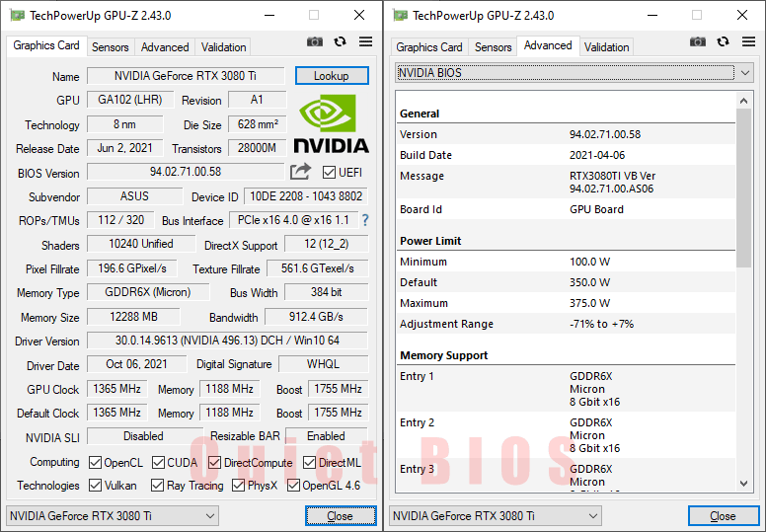Viewport: 766px width, 532px height.
Task: Click the Lookup button
Action: tap(332, 76)
